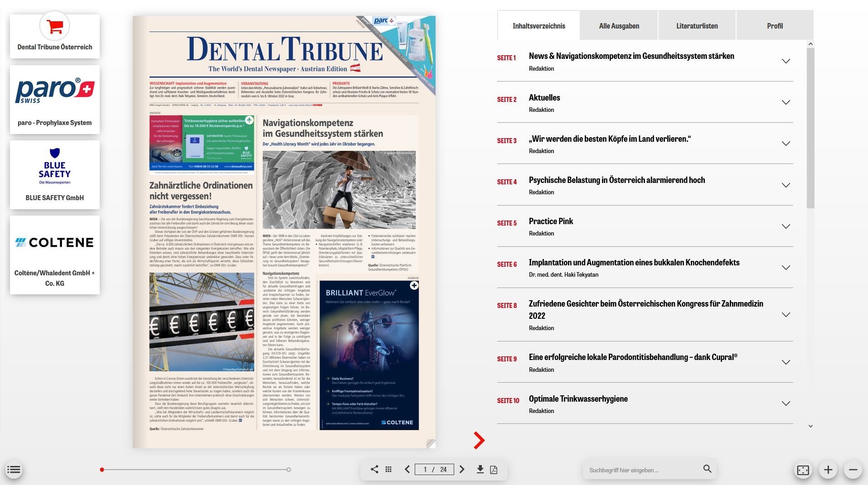This screenshot has width=868, height=485.
Task: Click SEITE 1 page label
Action: pyautogui.click(x=506, y=58)
